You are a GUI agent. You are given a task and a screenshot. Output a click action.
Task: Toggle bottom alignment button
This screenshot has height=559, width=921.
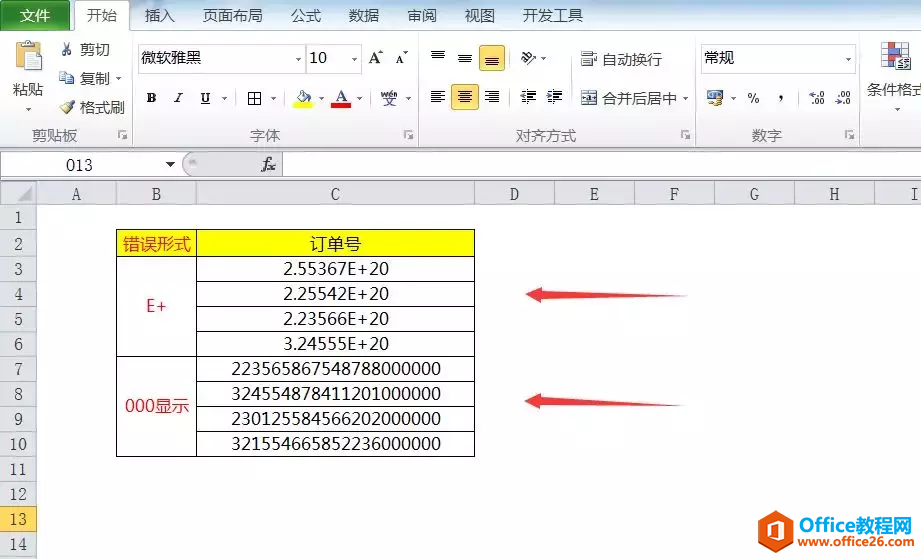(x=492, y=58)
